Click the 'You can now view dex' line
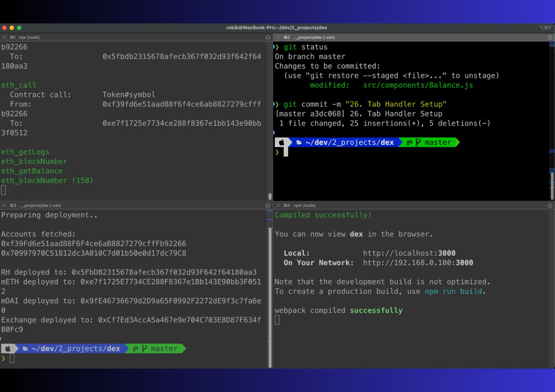This screenshot has height=392, width=555. click(x=354, y=234)
